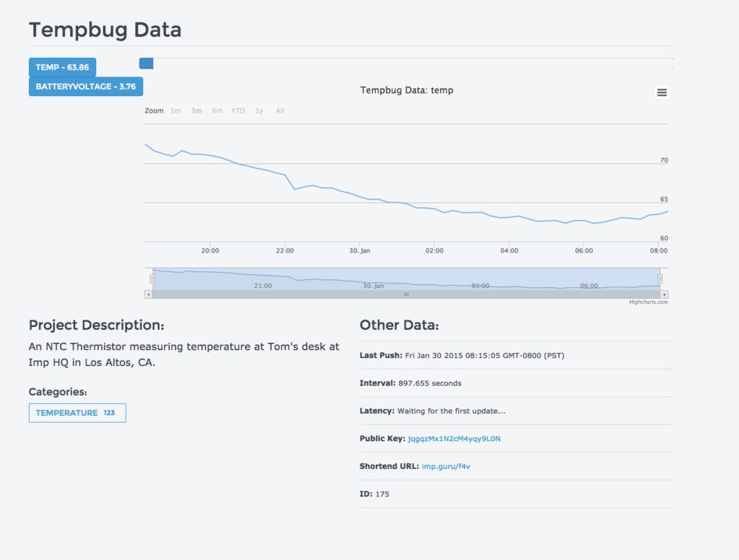Click the navigator scrollbar thumb grip
This screenshot has width=739, height=560.
point(406,294)
